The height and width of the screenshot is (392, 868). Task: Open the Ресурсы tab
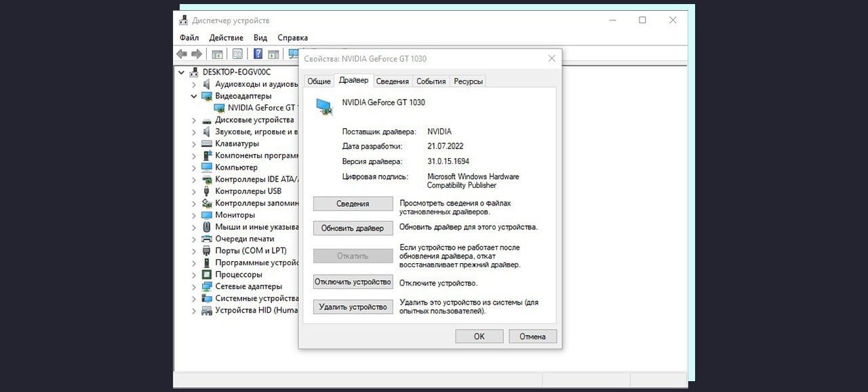point(469,81)
